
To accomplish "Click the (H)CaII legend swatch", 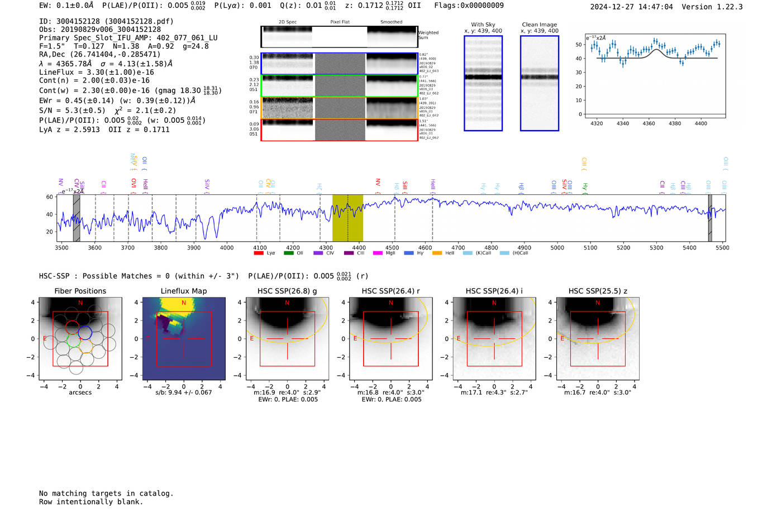I will [x=505, y=253].
